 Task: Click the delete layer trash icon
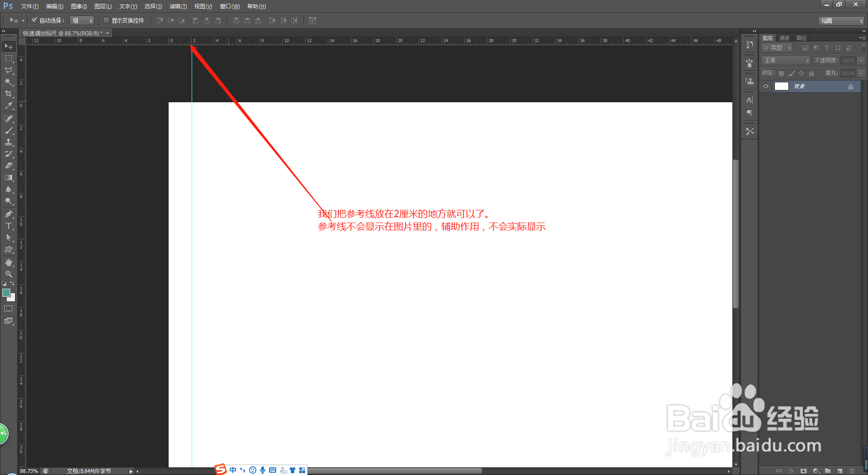tap(852, 471)
